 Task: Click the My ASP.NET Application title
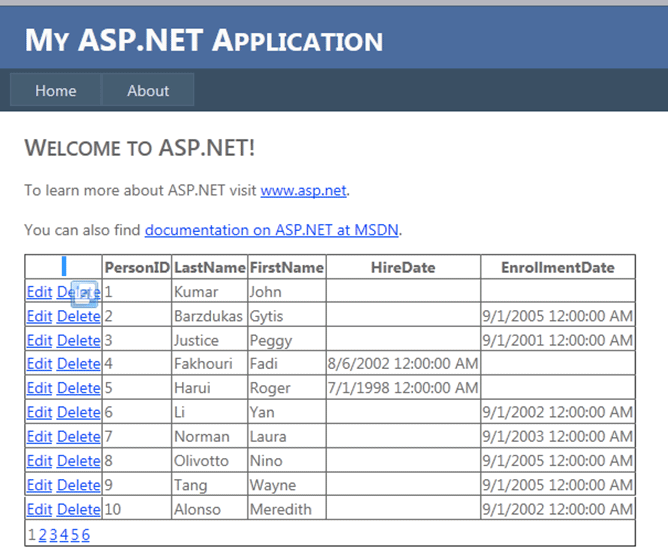pyautogui.click(x=204, y=40)
